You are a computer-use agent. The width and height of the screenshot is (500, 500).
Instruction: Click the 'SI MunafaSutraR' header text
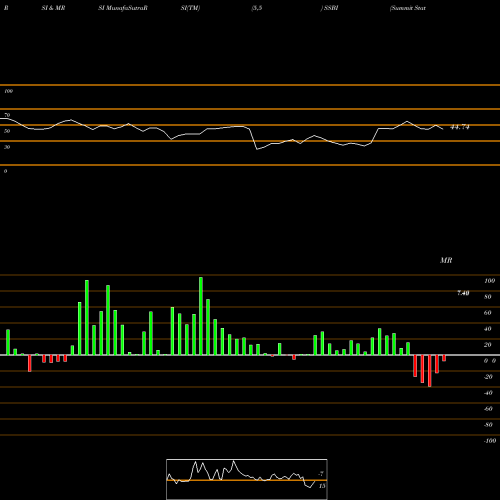click(123, 8)
